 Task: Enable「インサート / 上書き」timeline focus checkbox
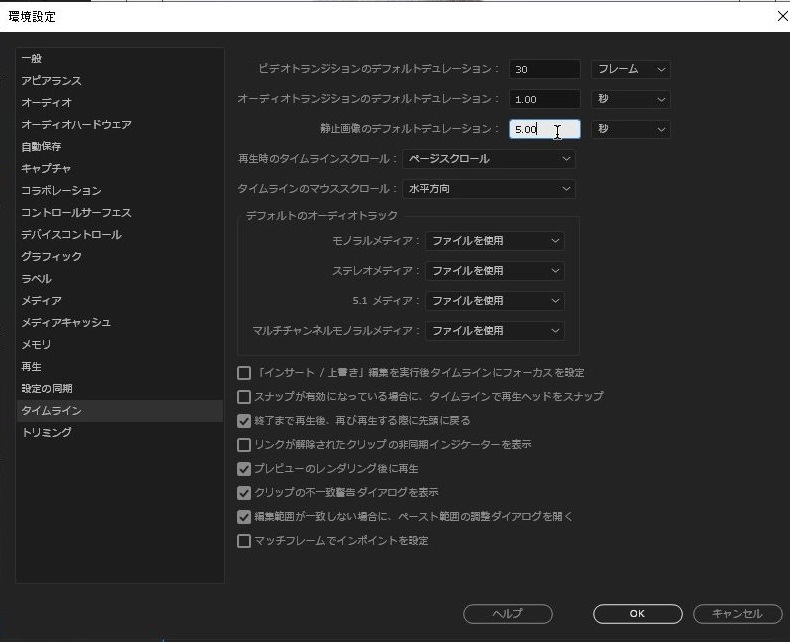click(x=244, y=373)
